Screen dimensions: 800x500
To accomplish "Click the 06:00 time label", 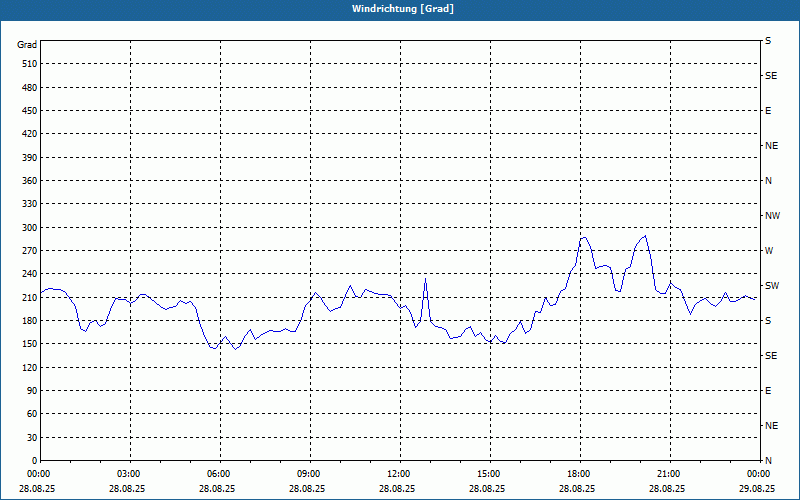I will tap(219, 474).
